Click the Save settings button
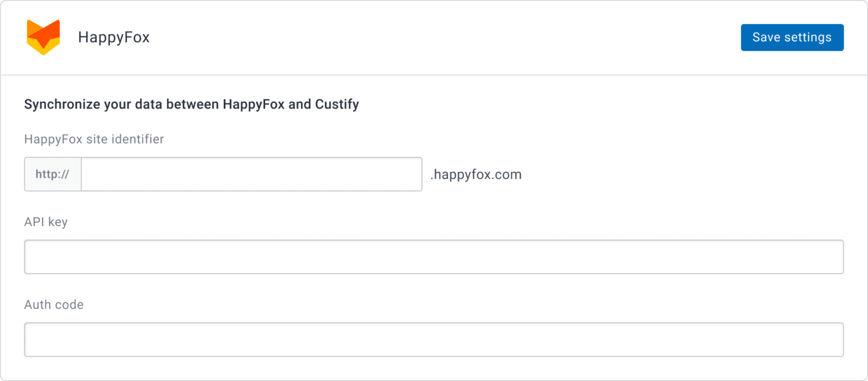Viewport: 868px width, 381px height. [x=792, y=37]
